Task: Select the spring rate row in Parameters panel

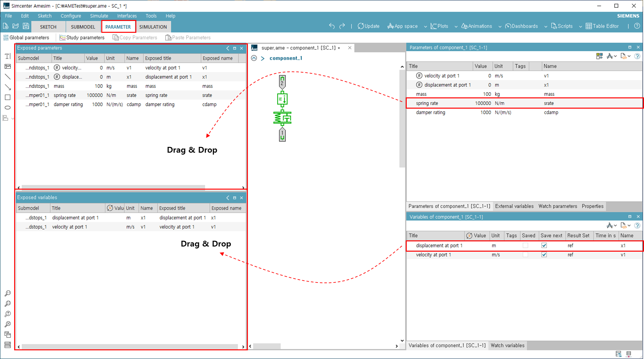Action: 525,103
